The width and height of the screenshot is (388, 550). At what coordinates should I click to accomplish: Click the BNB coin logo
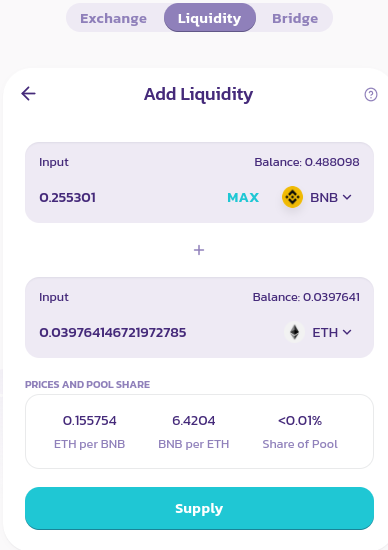[x=292, y=197]
